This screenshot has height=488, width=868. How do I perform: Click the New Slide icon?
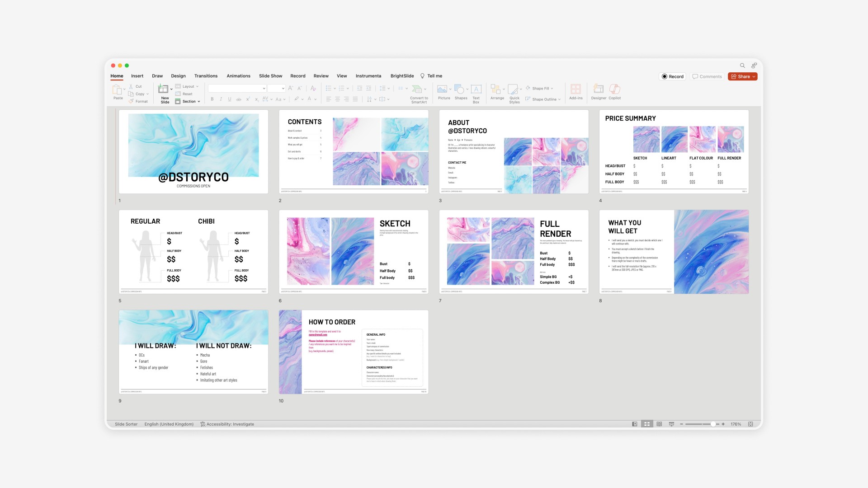click(x=163, y=89)
